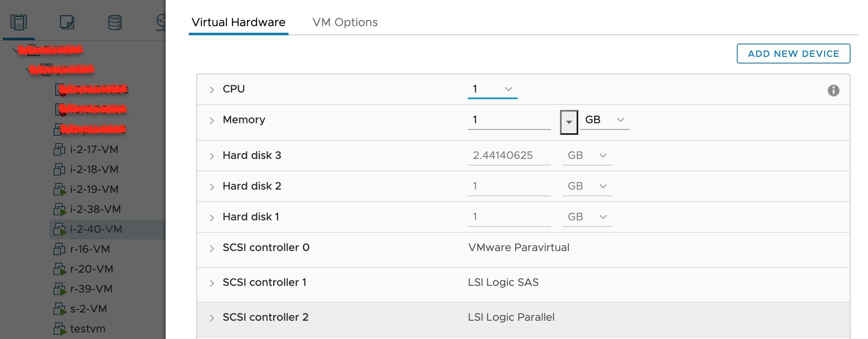Click the CPU info icon
Screen dimensions: 868x339
click(x=833, y=90)
